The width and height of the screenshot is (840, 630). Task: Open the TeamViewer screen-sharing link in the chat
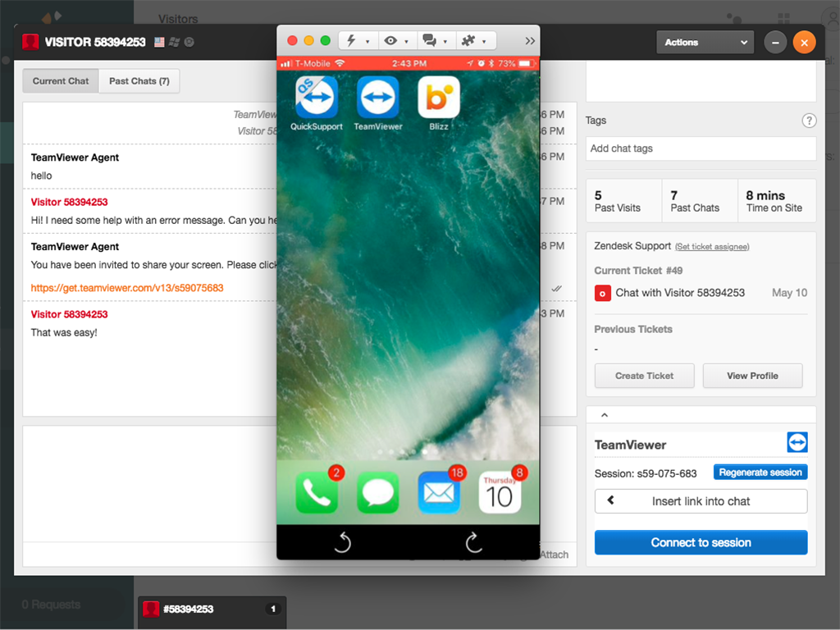pyautogui.click(x=126, y=288)
